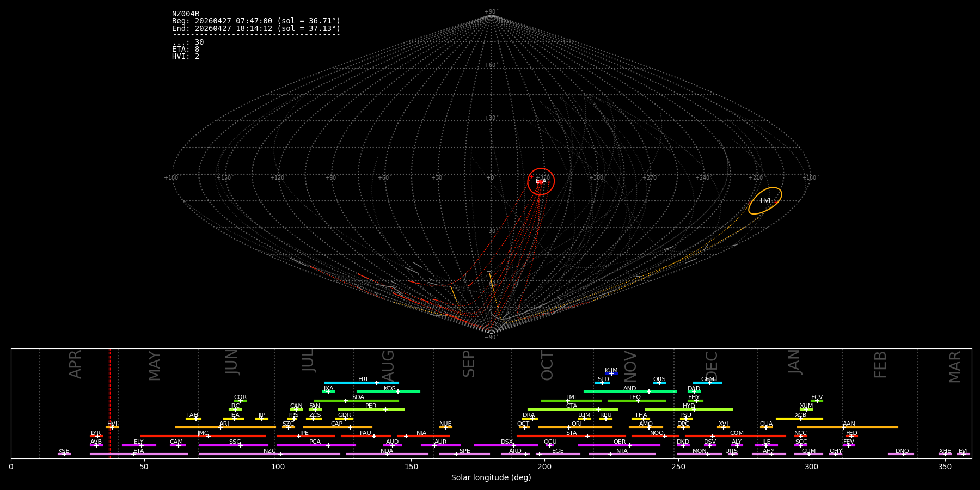
Task: Select the SDA shower bar
Action: coord(357,401)
